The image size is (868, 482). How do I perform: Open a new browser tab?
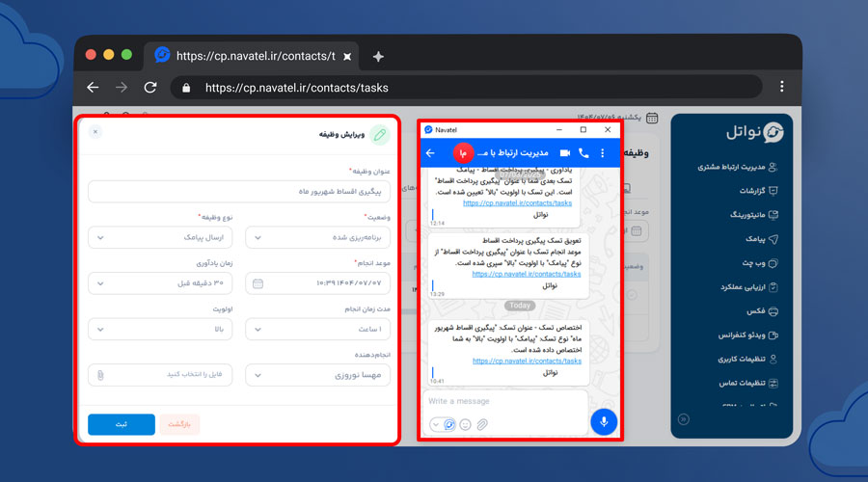(378, 56)
